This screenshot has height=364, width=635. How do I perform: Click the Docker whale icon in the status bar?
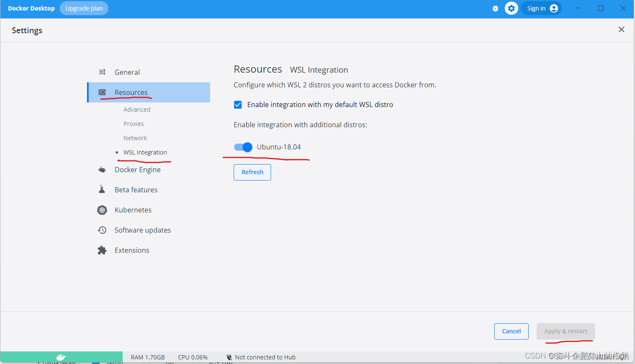click(61, 357)
